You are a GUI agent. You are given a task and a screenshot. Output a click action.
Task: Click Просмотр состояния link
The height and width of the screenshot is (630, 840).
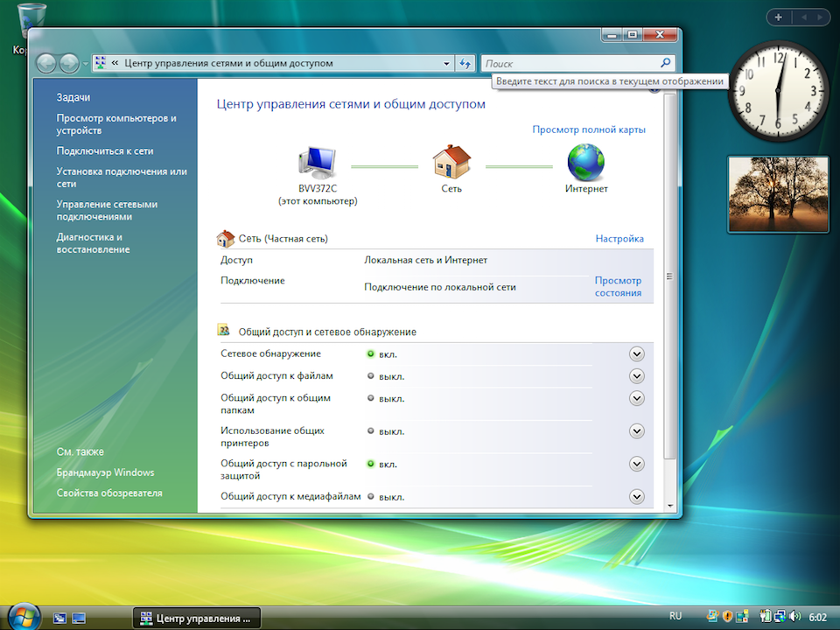tap(619, 287)
